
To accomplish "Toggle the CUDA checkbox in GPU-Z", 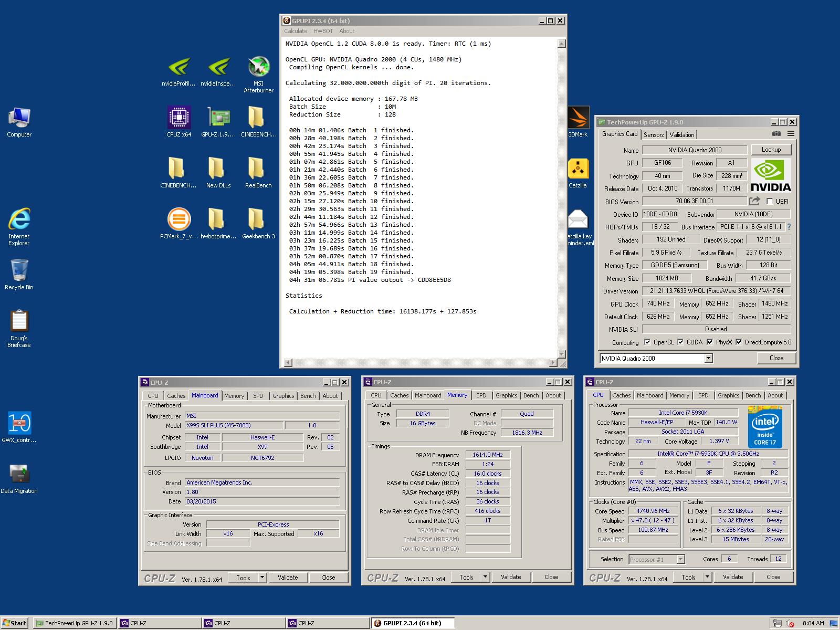I will [680, 342].
